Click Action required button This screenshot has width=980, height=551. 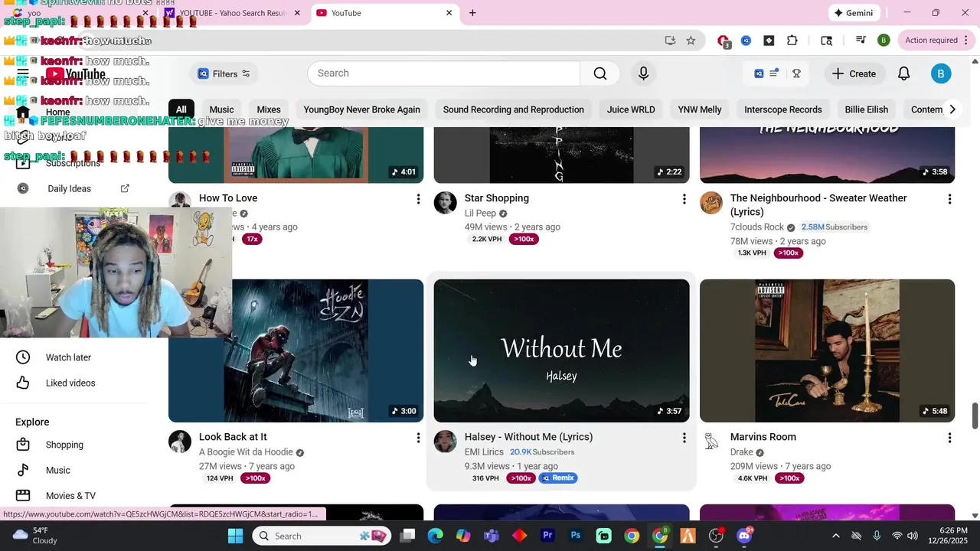click(932, 41)
